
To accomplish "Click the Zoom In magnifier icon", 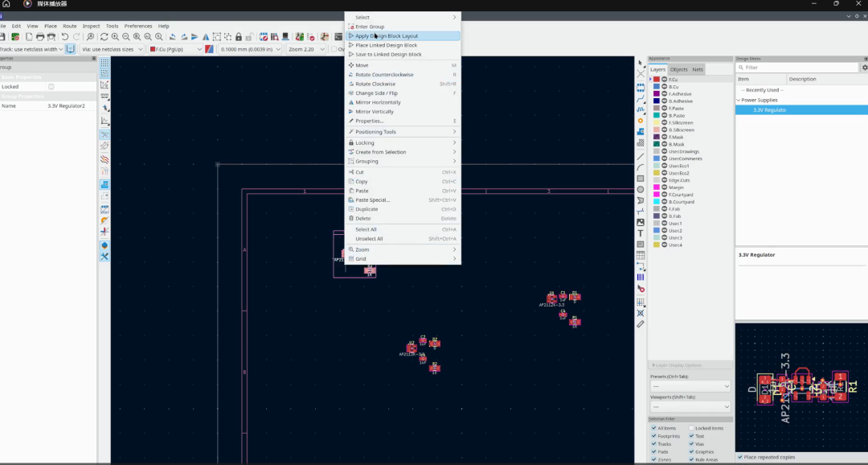I will (x=115, y=37).
